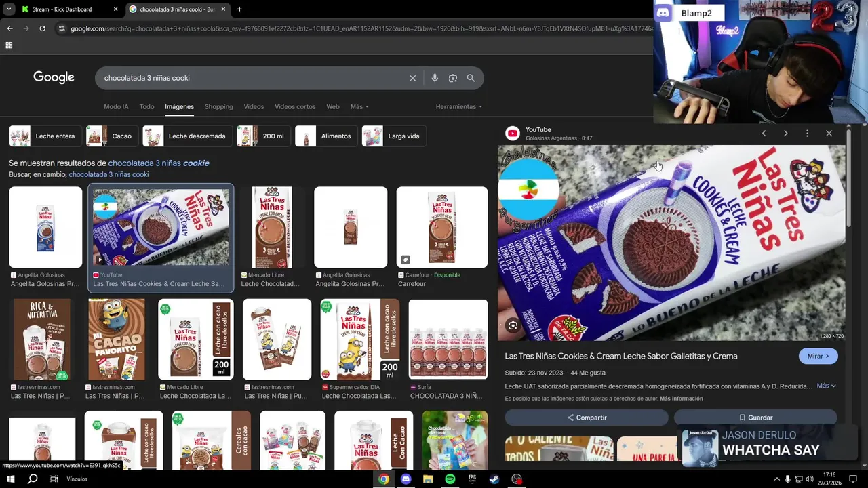Close the Kick Dashboard tab
868x488 pixels.
point(115,9)
